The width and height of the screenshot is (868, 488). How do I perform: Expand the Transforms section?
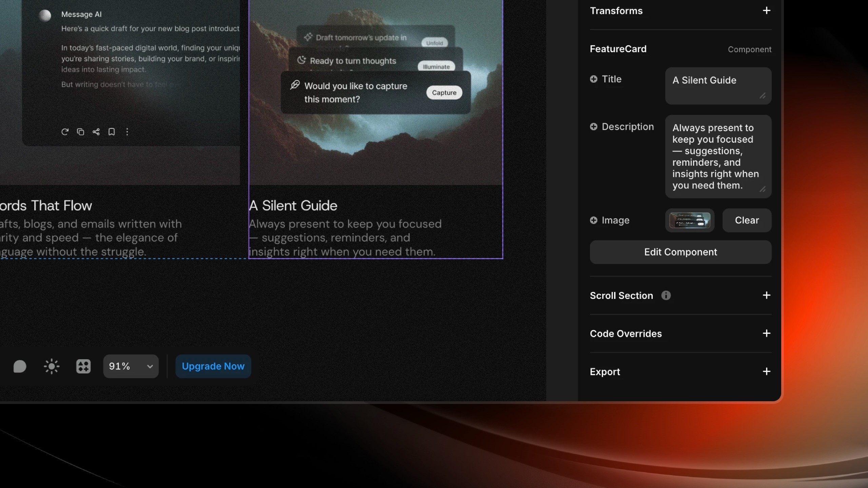click(x=766, y=11)
